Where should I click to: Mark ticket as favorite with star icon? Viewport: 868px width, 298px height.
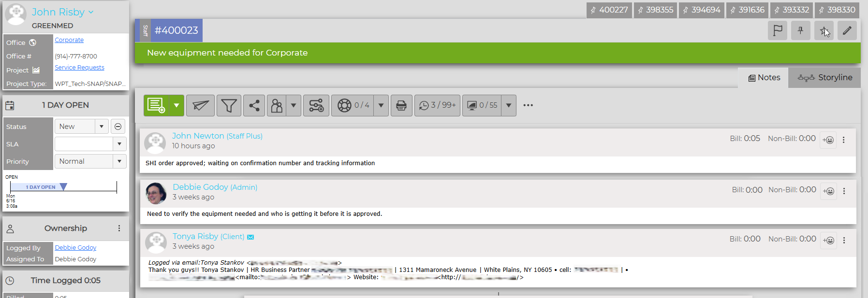(x=824, y=30)
